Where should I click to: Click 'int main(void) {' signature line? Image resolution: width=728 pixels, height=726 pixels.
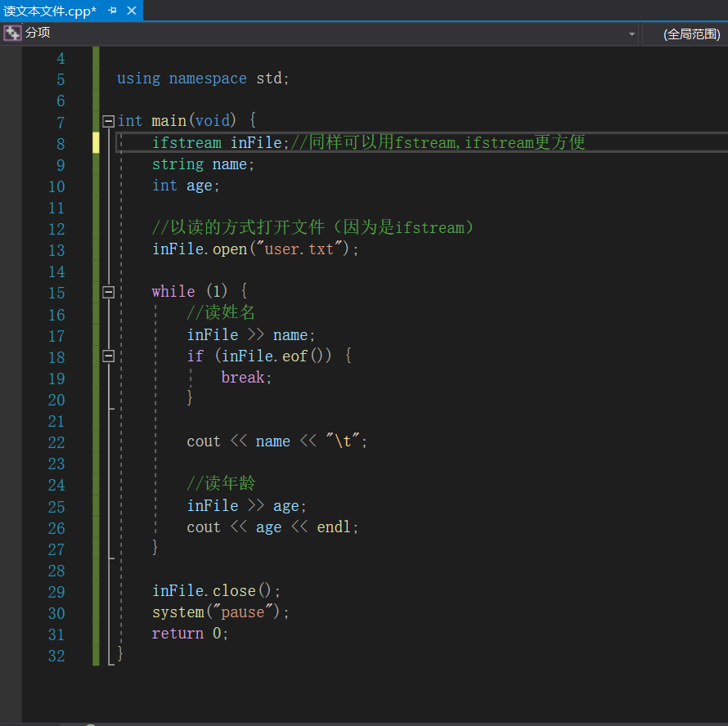tap(186, 121)
